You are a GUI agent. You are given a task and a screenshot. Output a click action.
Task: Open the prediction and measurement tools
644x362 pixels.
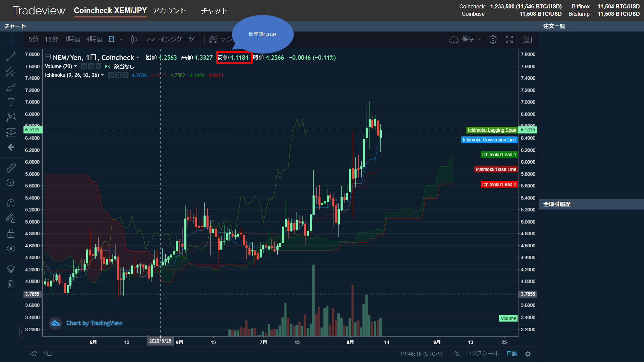(x=11, y=132)
